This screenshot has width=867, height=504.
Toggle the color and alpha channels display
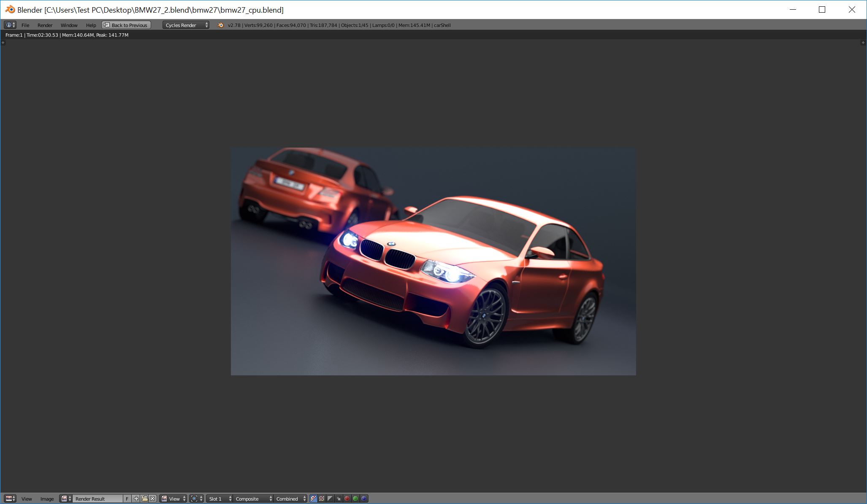[313, 499]
